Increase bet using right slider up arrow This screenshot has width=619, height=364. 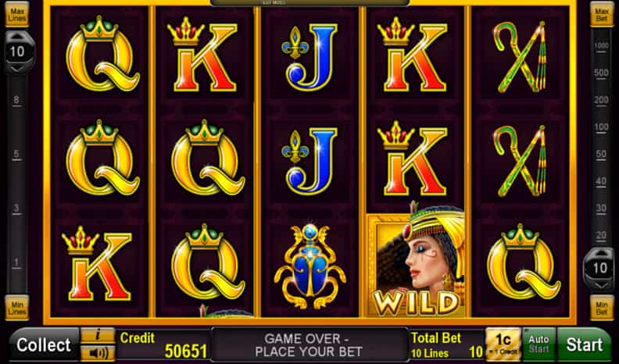click(599, 254)
